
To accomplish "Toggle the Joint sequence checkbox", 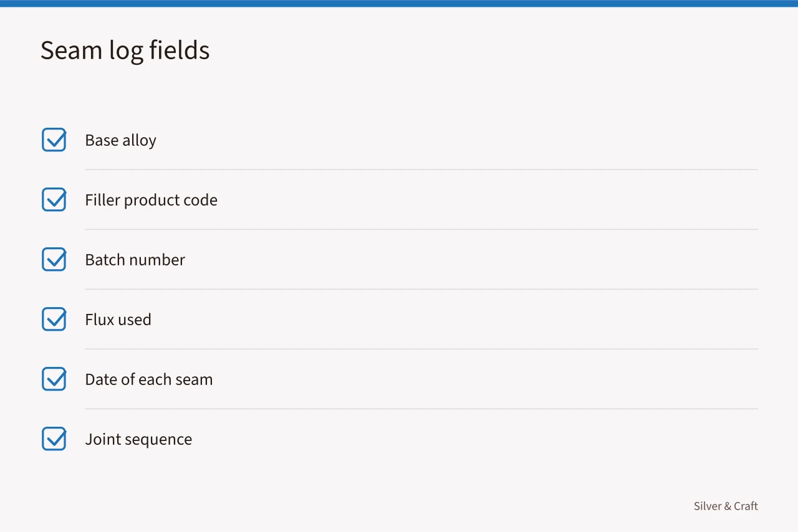I will (54, 439).
